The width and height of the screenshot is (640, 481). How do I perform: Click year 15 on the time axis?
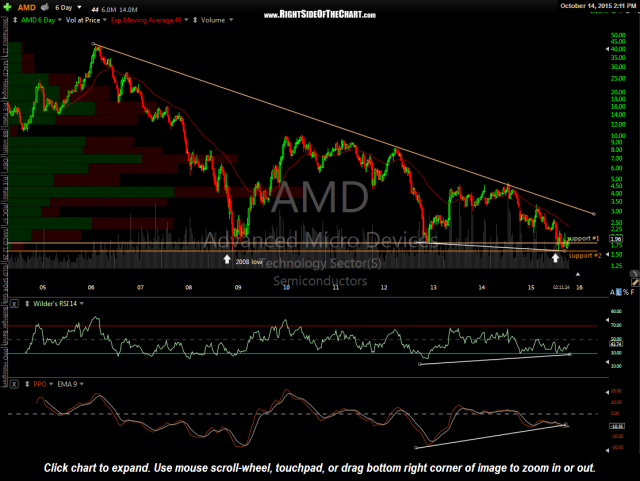coord(531,287)
